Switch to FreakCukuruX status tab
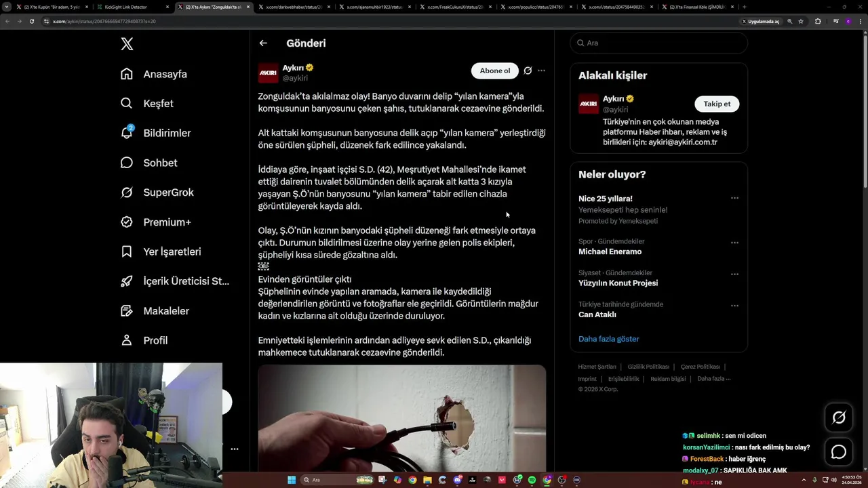The image size is (868, 488). pos(455,7)
